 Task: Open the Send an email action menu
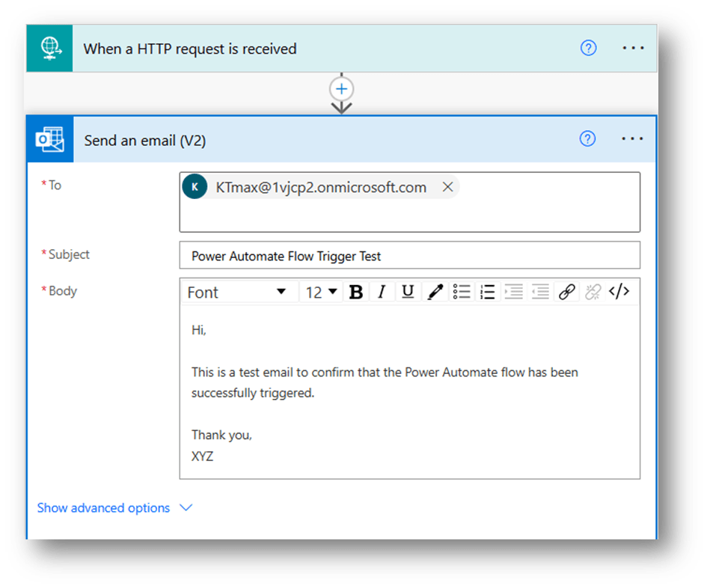click(634, 139)
